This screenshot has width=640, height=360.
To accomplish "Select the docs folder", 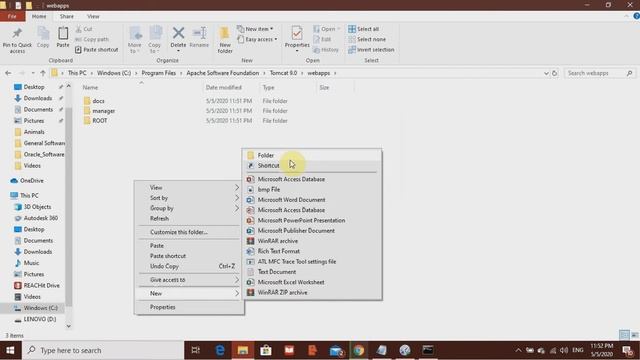I will pos(98,101).
